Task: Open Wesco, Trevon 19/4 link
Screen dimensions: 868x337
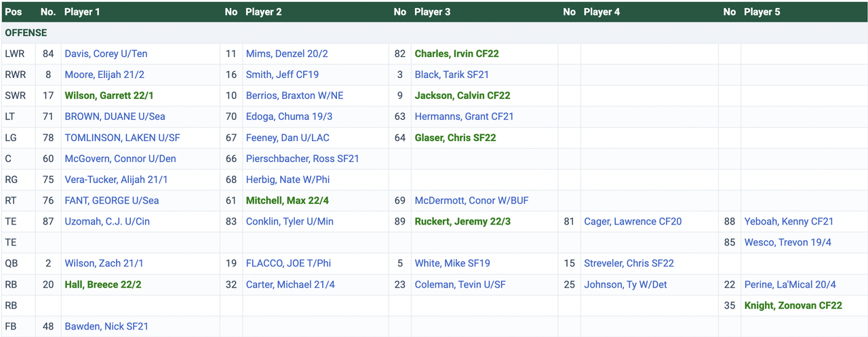Action: [x=787, y=243]
